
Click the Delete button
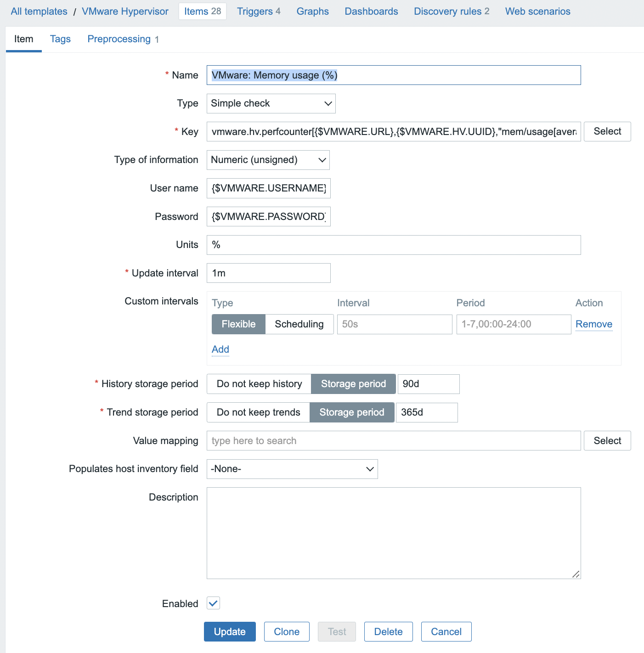tap(388, 631)
